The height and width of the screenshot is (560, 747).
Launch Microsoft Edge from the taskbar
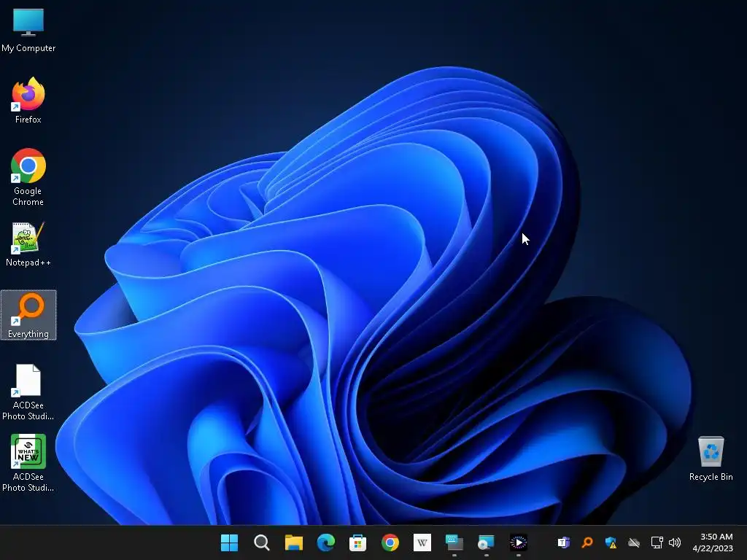pos(326,542)
